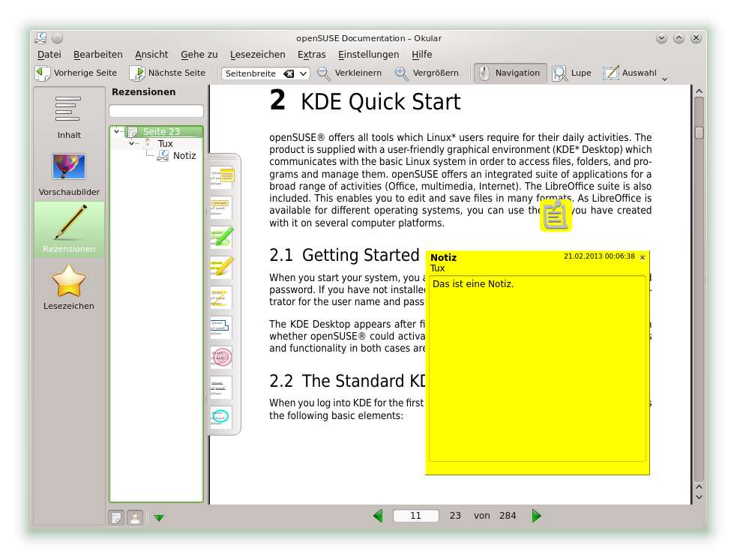Collapse the Tux author tree node

point(132,143)
